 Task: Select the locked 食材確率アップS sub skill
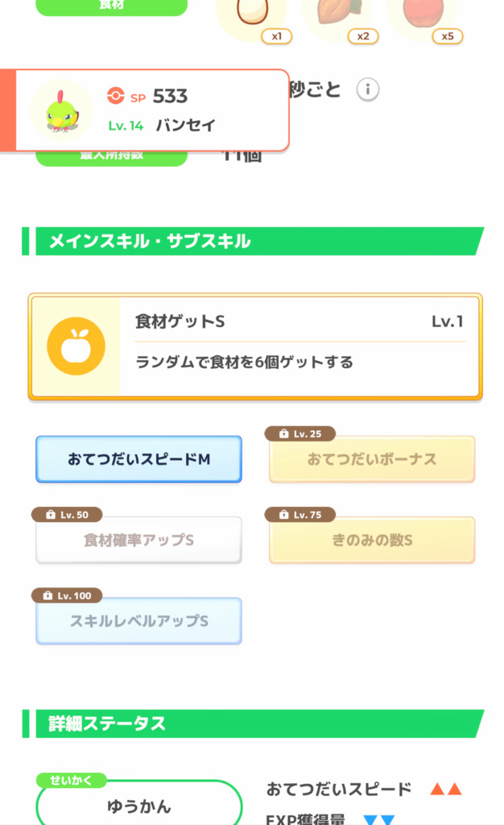coord(138,541)
